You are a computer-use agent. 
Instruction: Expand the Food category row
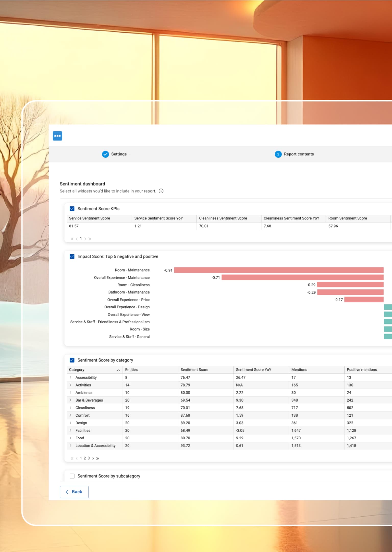[70, 438]
